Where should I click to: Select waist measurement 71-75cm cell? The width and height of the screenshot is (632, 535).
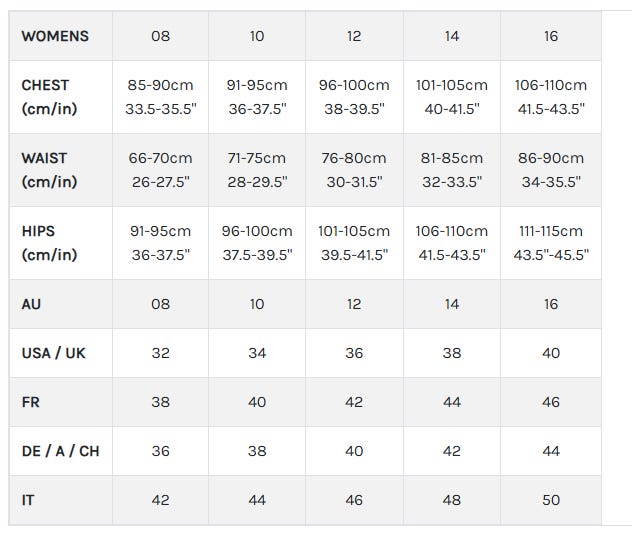pyautogui.click(x=257, y=170)
